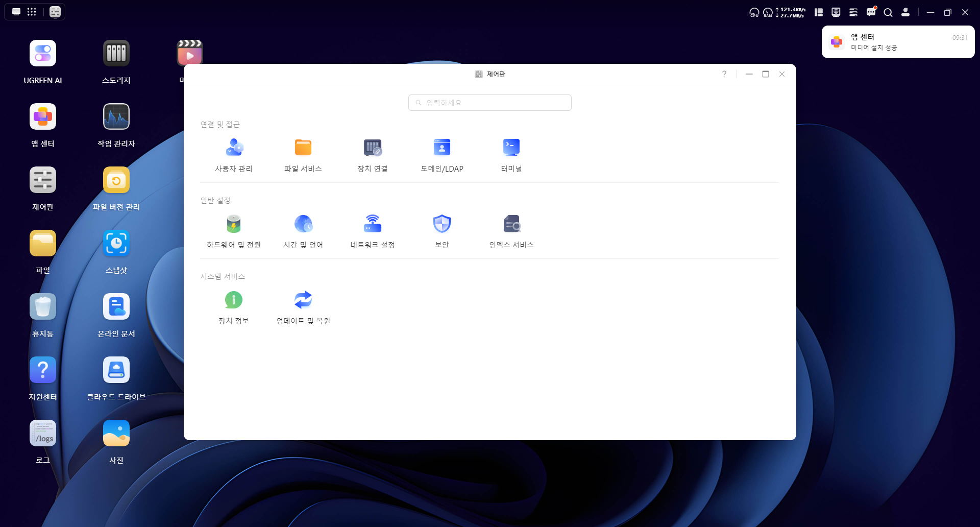Viewport: 980px width, 527px height.
Task: Open 인덱스 서비스 settings
Action: [511, 231]
